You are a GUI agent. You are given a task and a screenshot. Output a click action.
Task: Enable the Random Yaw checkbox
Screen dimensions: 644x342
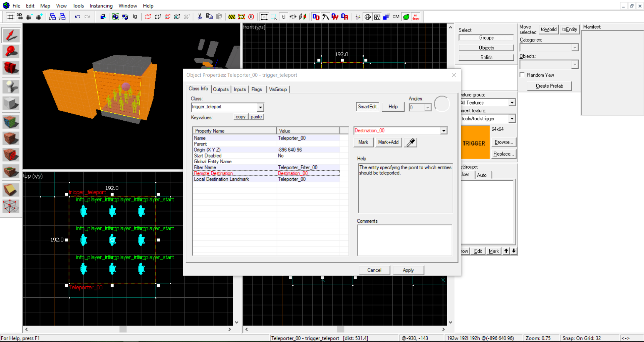(522, 75)
